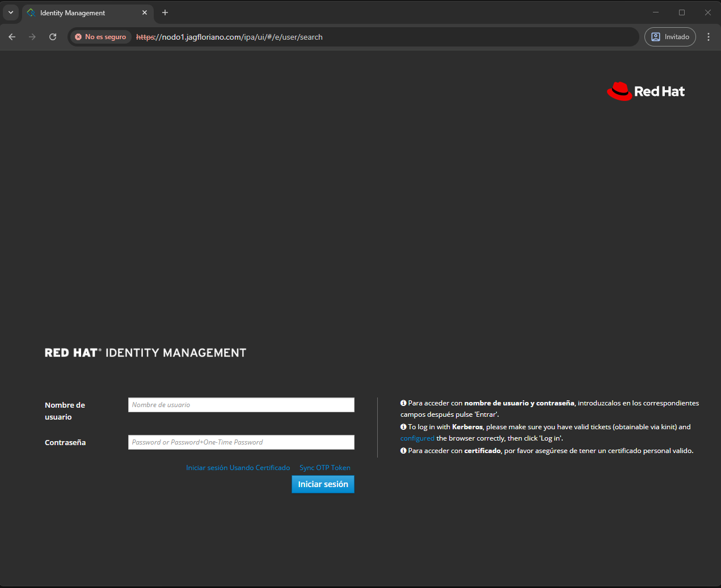Select the Identity Management tab

coord(79,12)
